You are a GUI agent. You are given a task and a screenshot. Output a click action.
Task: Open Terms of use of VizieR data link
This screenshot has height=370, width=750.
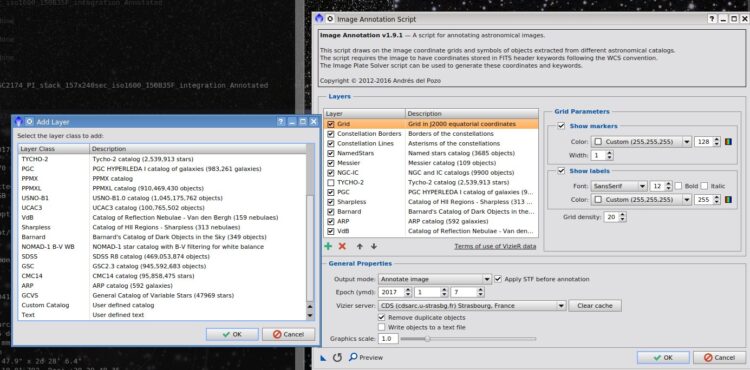(495, 246)
